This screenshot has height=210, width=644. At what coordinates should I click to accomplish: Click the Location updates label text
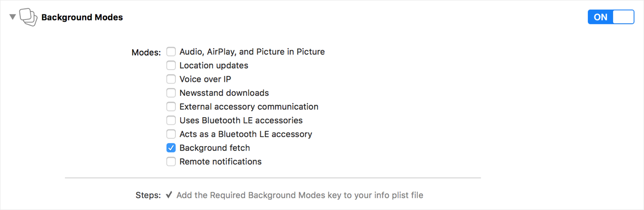click(213, 66)
